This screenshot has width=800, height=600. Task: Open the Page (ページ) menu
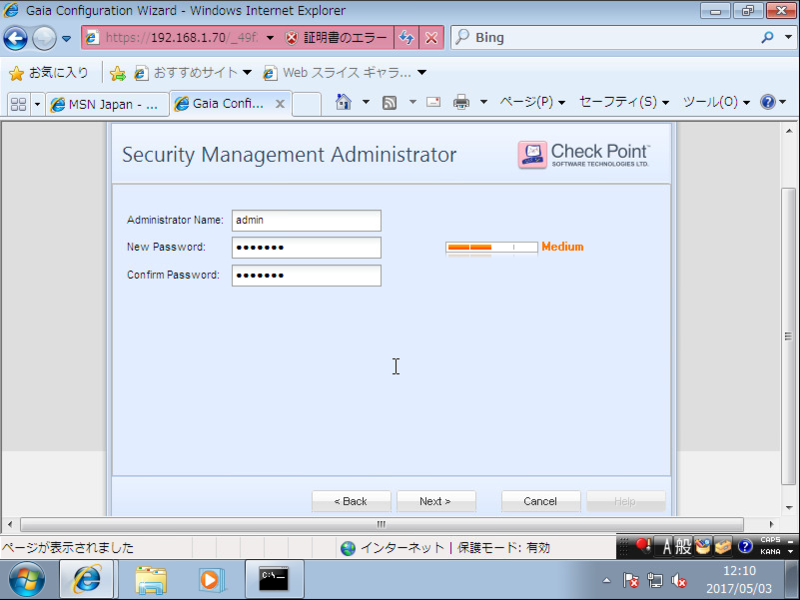pyautogui.click(x=532, y=102)
